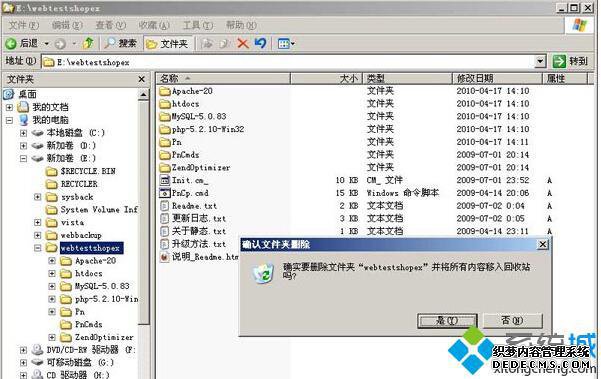Select $RECYCLE.BIN folder in tree
This screenshot has height=379, width=601.
[x=88, y=171]
